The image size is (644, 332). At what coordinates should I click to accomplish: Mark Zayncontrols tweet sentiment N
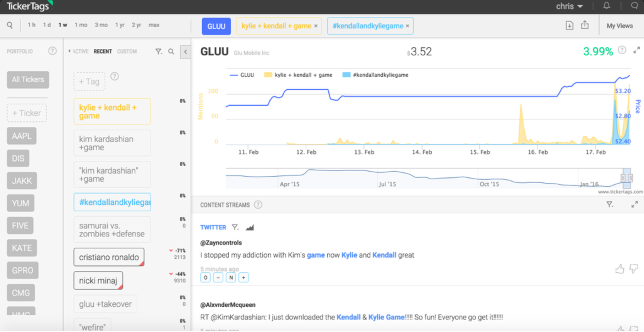(x=231, y=278)
